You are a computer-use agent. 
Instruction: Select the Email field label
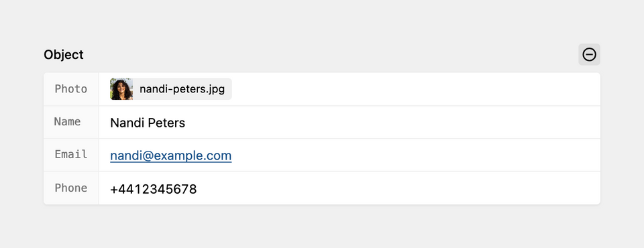[71, 154]
